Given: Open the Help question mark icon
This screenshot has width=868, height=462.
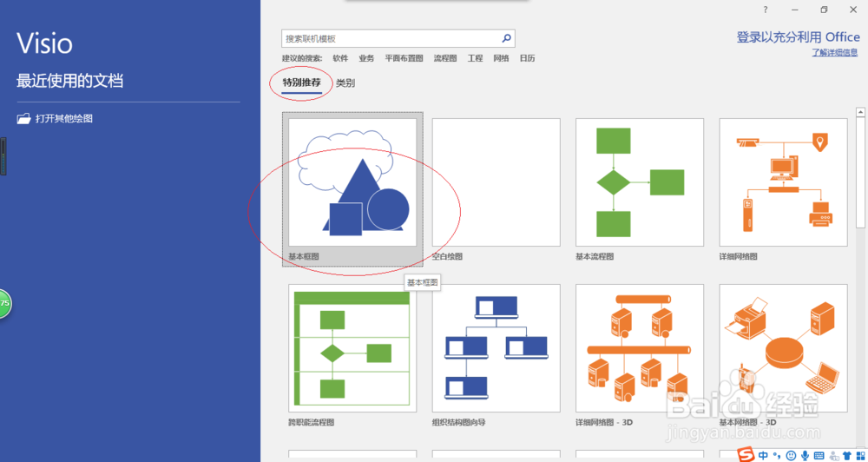Looking at the screenshot, I should 766,10.
